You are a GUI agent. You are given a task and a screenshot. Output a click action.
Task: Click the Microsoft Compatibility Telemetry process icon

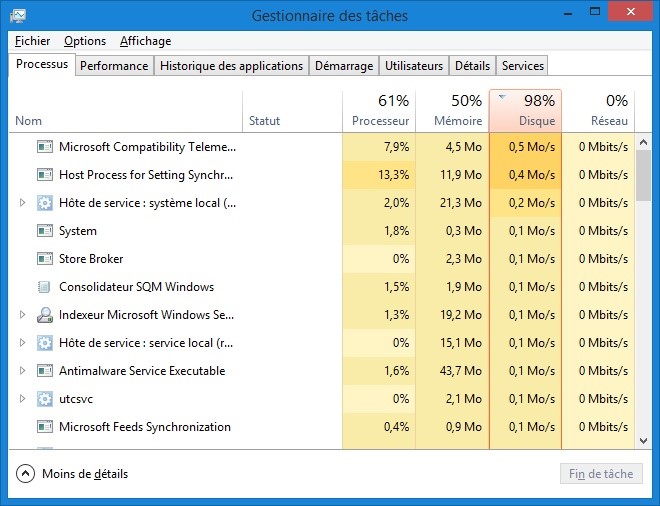click(x=44, y=147)
